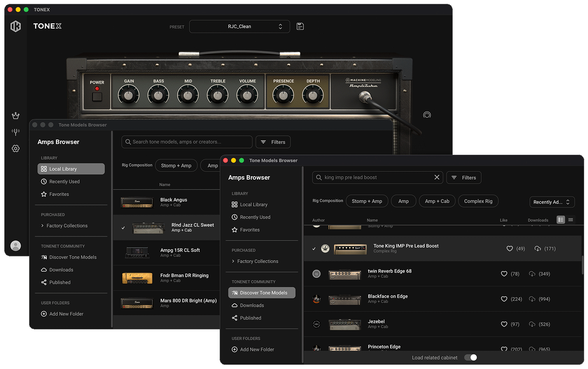Like Tone King IMP Pre Lead Boost
Screen dimensions: 588x369
pyautogui.click(x=509, y=248)
